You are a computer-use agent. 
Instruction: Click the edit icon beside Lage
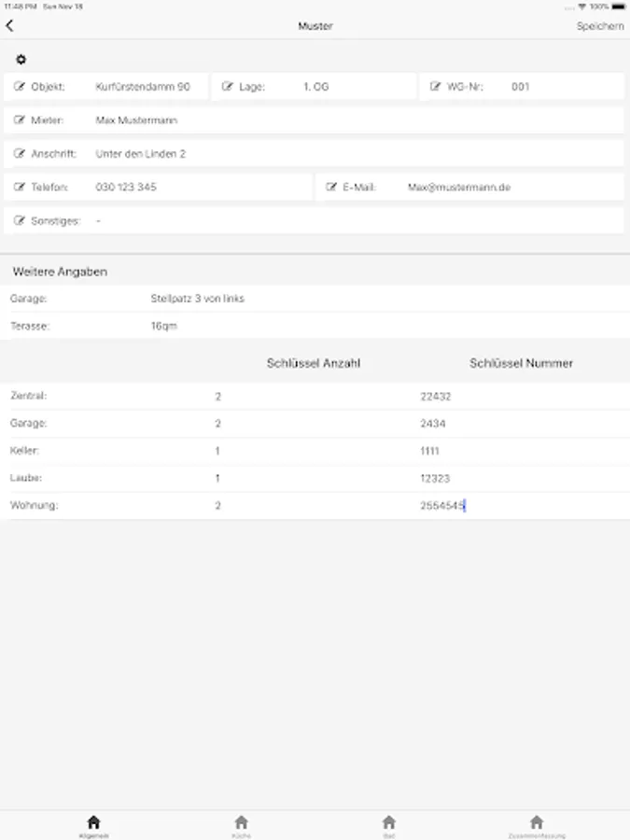(228, 87)
